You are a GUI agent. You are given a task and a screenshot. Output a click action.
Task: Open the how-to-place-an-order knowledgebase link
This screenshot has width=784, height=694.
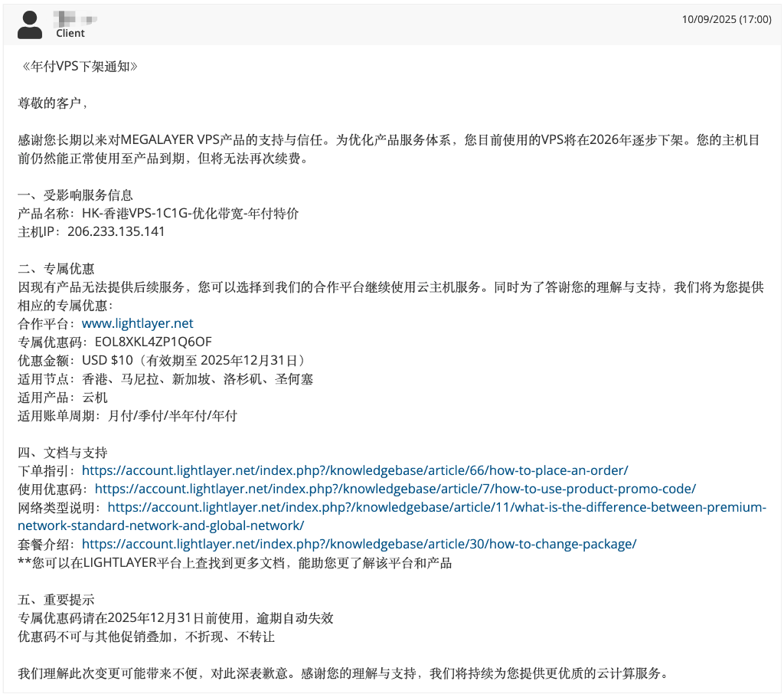[x=355, y=471]
